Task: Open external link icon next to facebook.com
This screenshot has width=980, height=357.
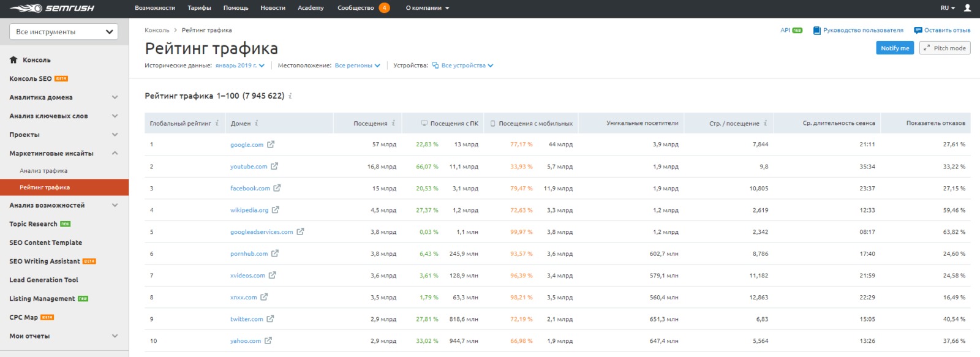Action: (x=277, y=188)
